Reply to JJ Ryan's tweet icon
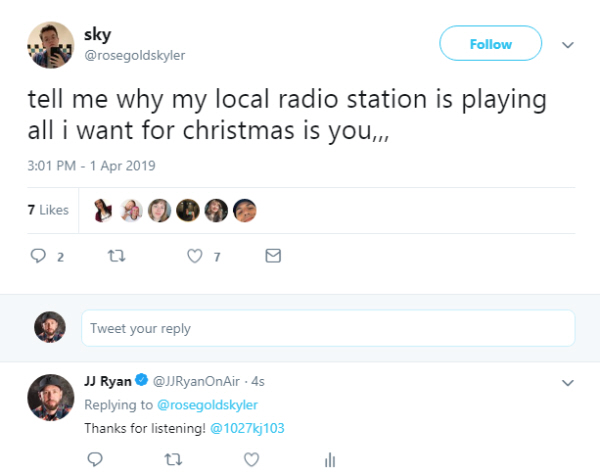The width and height of the screenshot is (600, 475). (96, 459)
